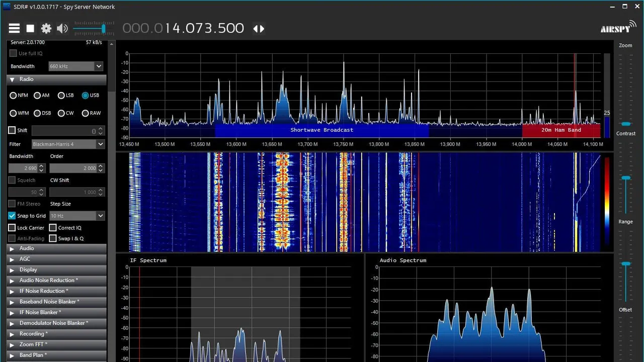Stop the radio with the stop button
This screenshot has height=362, width=644.
point(30,29)
